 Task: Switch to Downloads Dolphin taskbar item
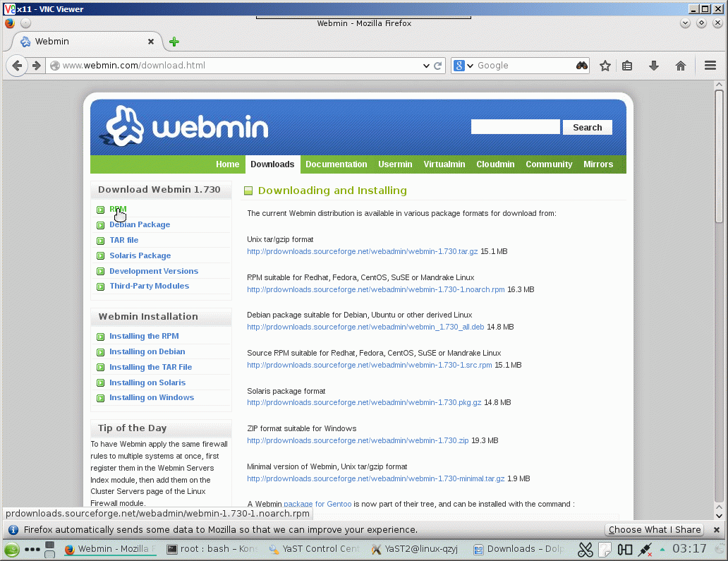pos(519,549)
